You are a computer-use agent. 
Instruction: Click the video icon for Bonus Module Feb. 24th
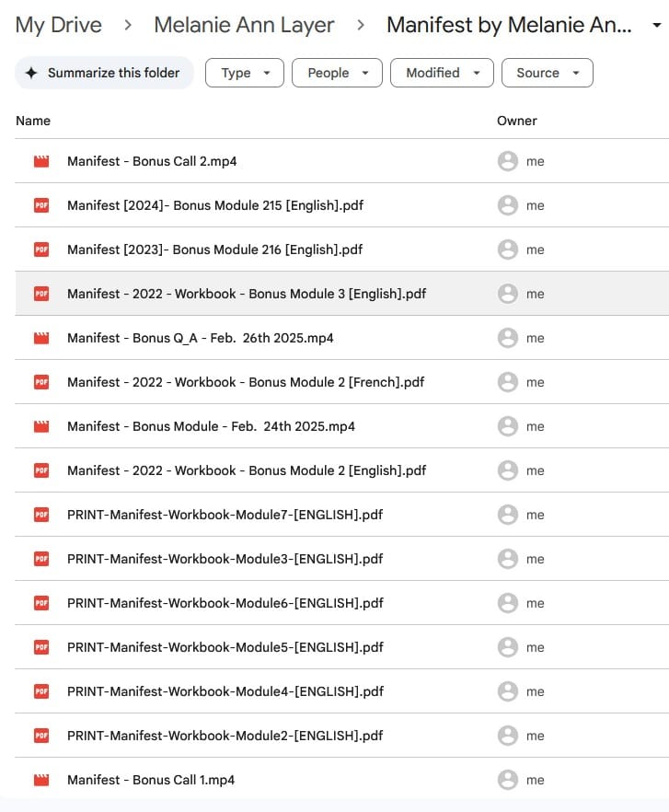point(40,426)
